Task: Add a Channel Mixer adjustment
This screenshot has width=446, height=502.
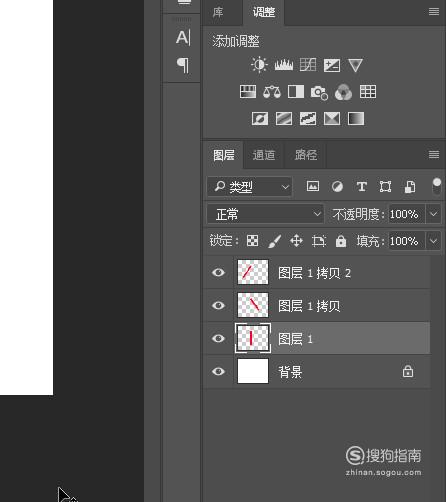Action: pos(343,92)
